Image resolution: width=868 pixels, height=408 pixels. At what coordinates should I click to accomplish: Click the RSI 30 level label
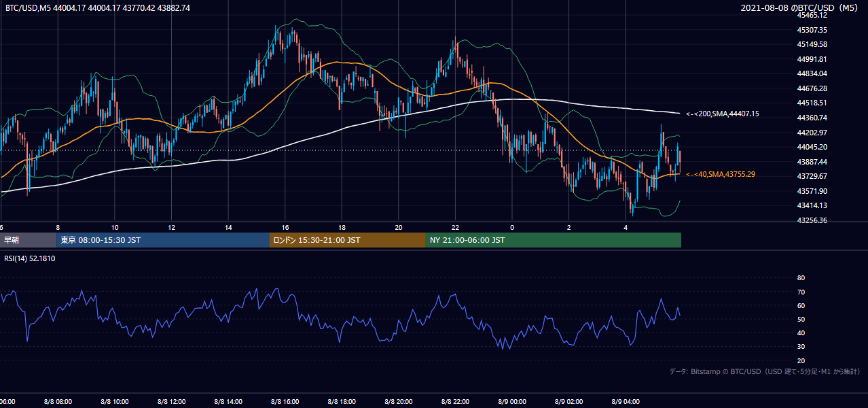801,347
